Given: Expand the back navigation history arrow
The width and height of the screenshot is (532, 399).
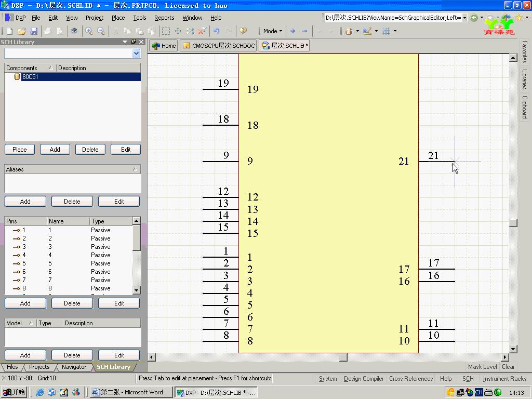Looking at the screenshot, I should pos(482,18).
